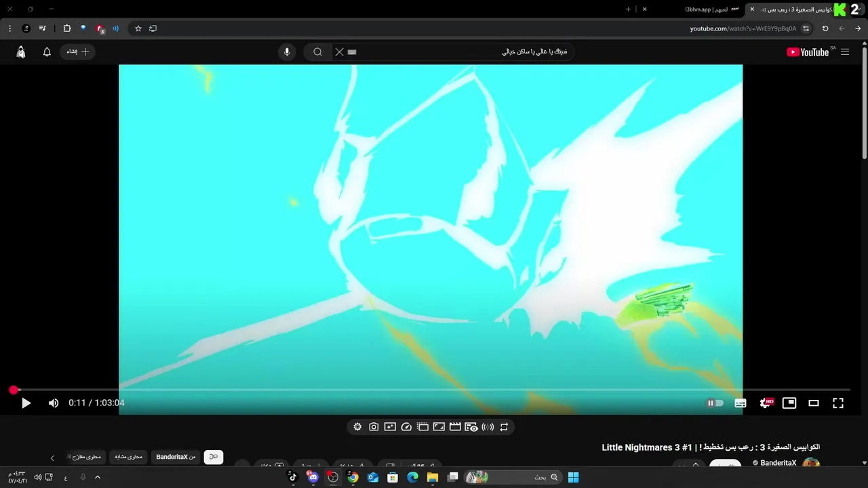Screen dimensions: 868x488
Task: Open the site information tune icon
Action: tap(806, 28)
